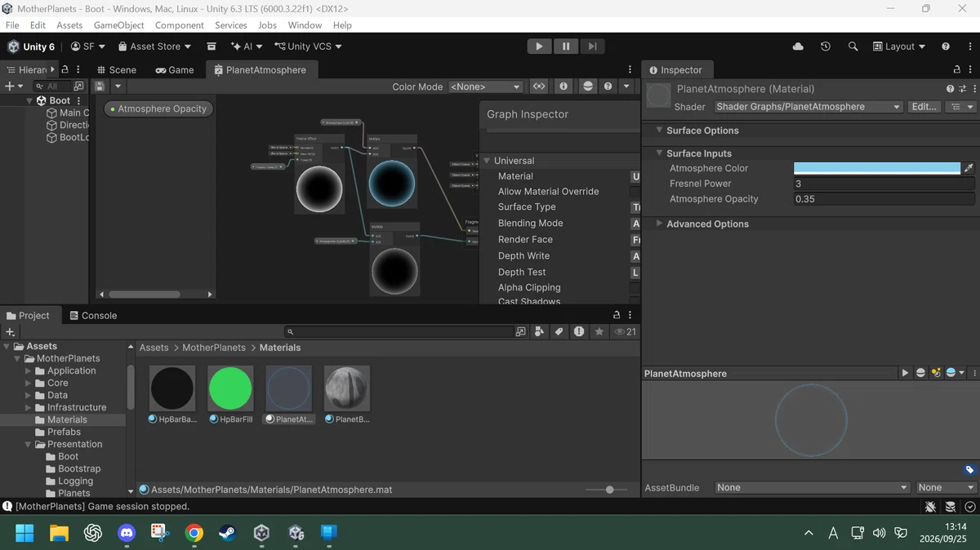Open the GameObject menu
This screenshot has height=550, width=980.
(119, 25)
